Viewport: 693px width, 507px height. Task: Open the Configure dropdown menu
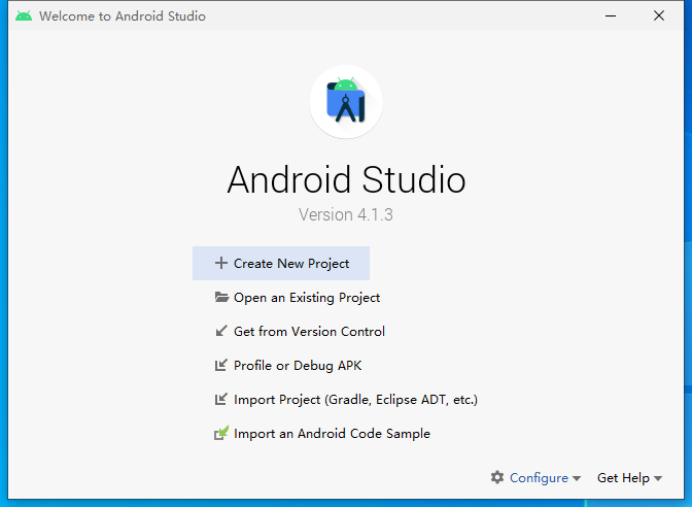tap(536, 478)
